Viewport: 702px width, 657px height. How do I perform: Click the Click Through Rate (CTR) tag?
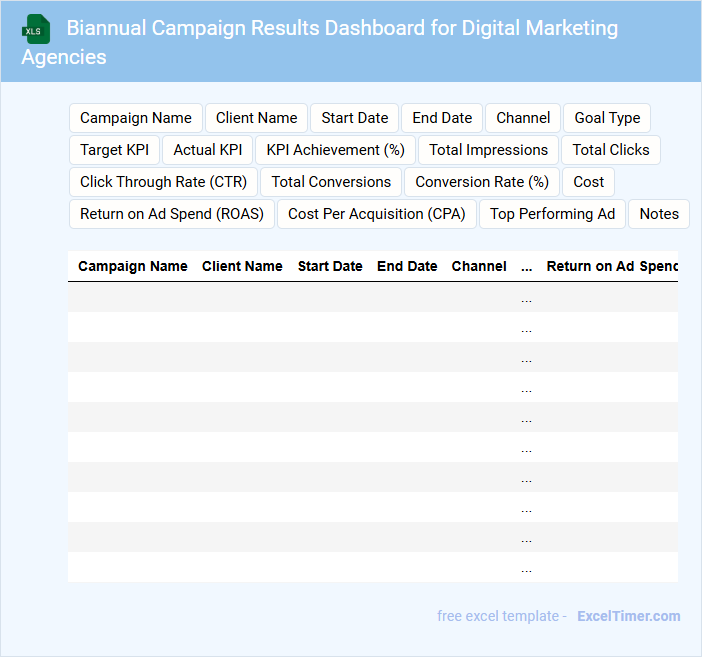pyautogui.click(x=164, y=182)
